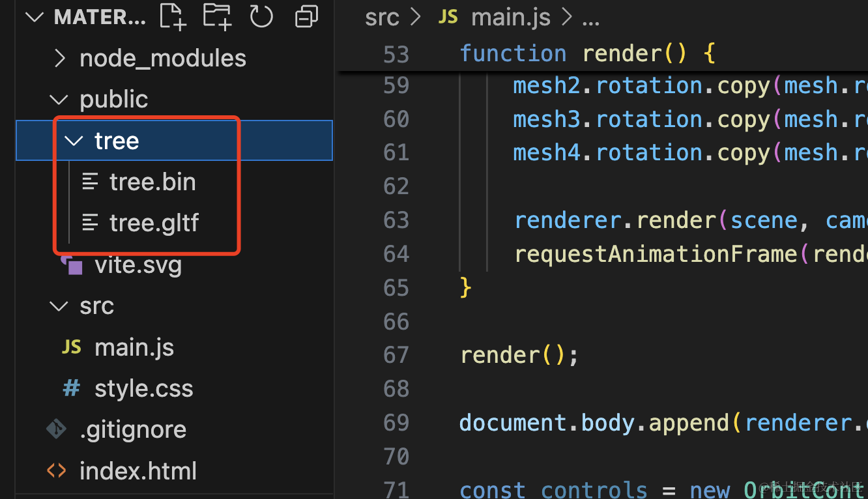Click the src segment in the breadcrumb
868x499 pixels.
point(382,18)
